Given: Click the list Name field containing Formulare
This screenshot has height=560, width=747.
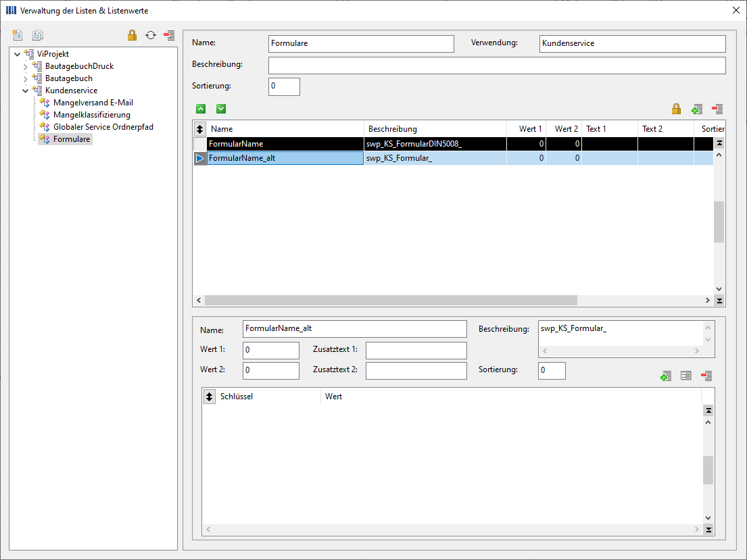Looking at the screenshot, I should pyautogui.click(x=361, y=43).
